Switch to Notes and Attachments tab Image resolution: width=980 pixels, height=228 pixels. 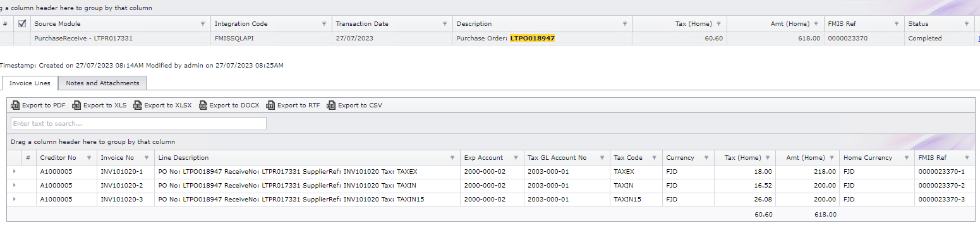(x=102, y=83)
